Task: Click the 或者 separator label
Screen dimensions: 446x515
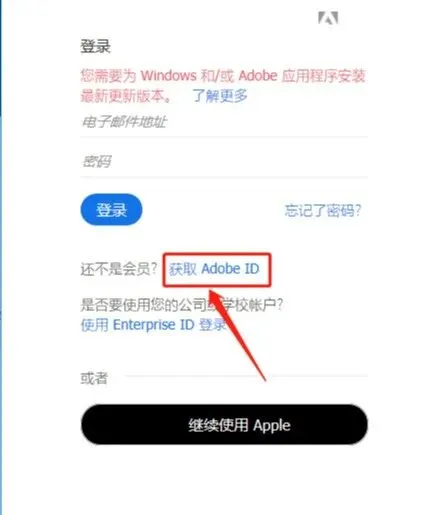Action: (x=94, y=378)
